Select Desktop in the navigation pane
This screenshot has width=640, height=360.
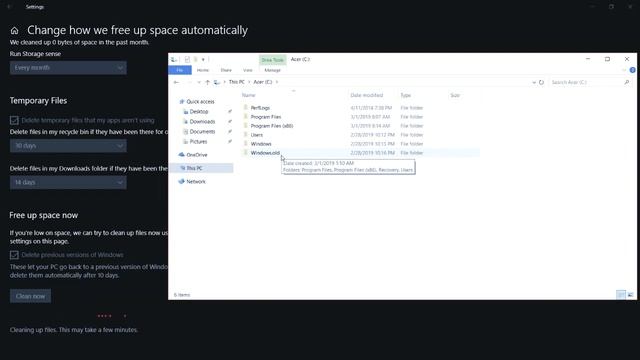[x=199, y=111]
